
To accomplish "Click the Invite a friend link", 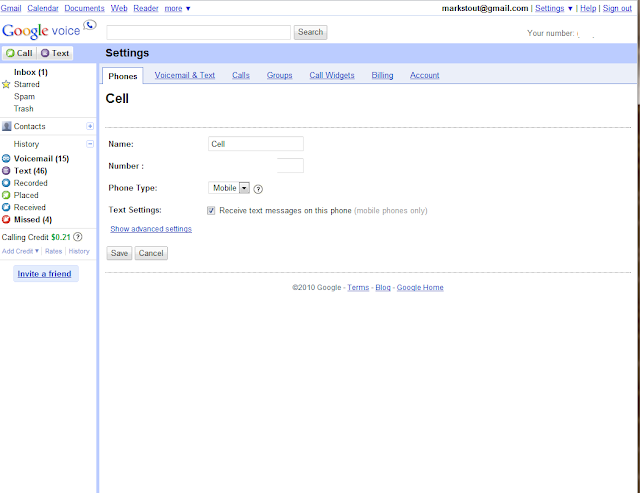I will click(x=44, y=274).
